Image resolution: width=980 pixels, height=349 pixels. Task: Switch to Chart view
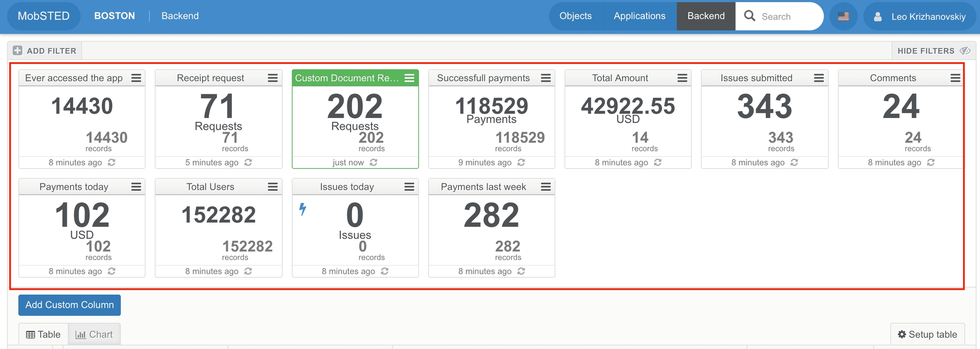[94, 335]
